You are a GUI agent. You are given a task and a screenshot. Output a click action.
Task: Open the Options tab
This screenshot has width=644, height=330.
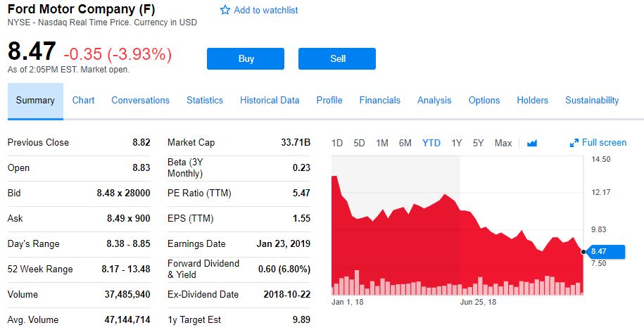[x=484, y=100]
